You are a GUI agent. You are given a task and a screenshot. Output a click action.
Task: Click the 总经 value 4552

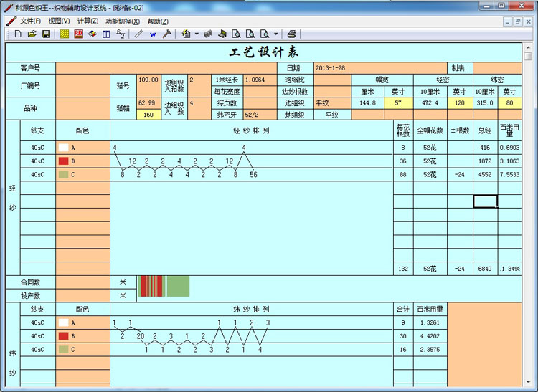coord(485,174)
